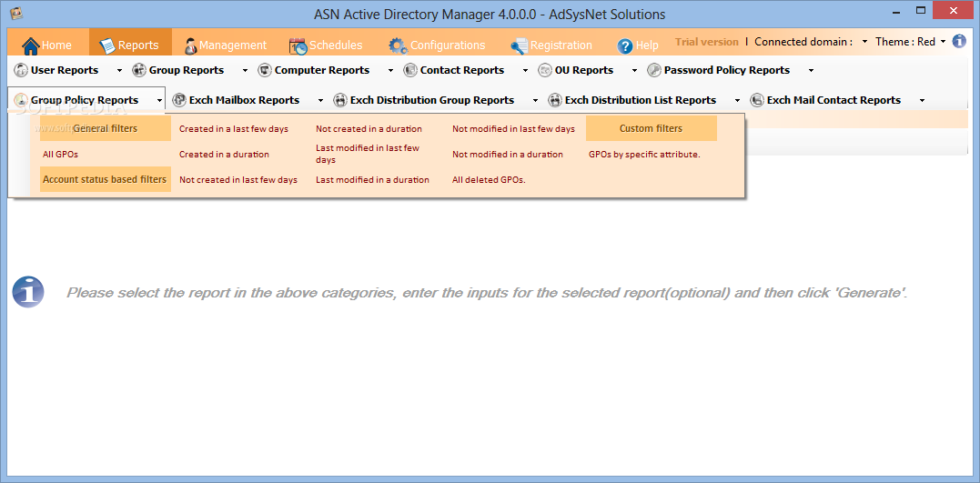Viewport: 980px width, 483px height.
Task: Expand the User Reports dropdown arrow
Action: (x=120, y=71)
